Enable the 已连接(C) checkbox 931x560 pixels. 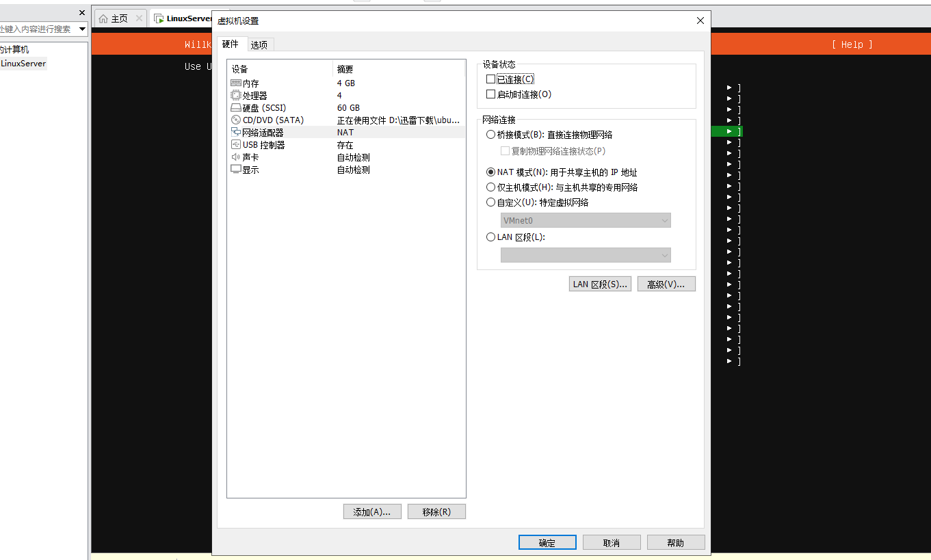pos(490,79)
